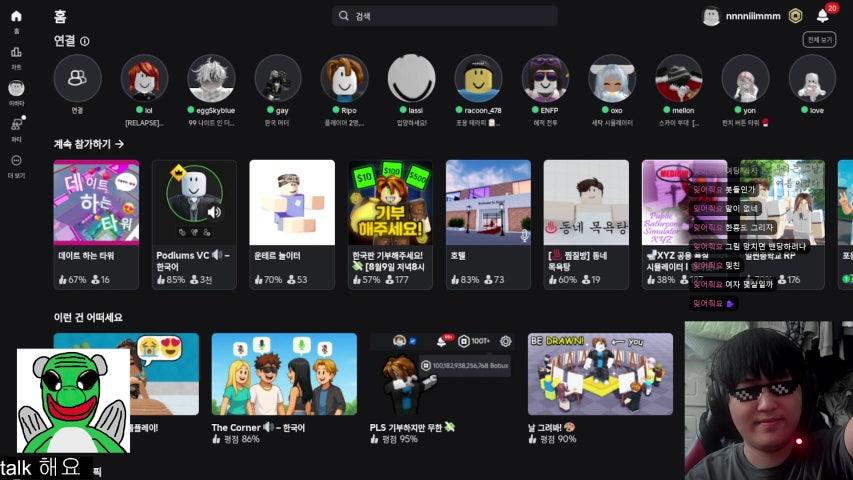
Task: Click the 67% rating on 데이트 하는 타워
Action: click(x=72, y=280)
